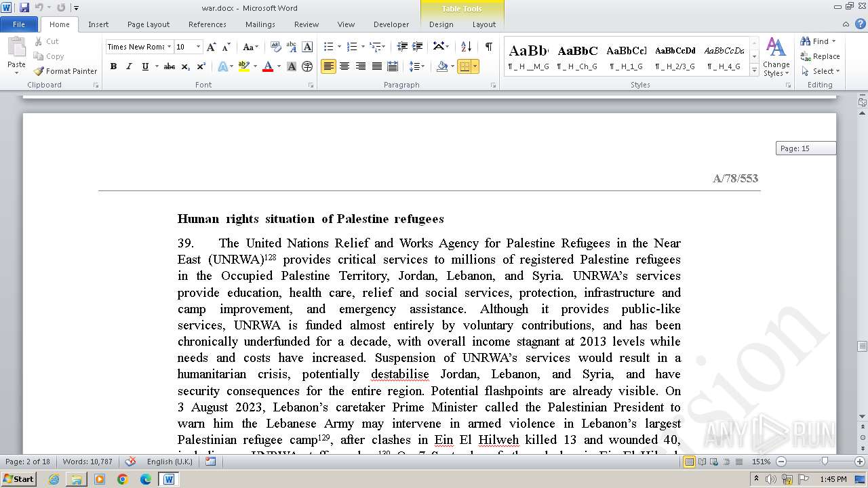
Task: Toggle Italic formatting
Action: pos(129,66)
